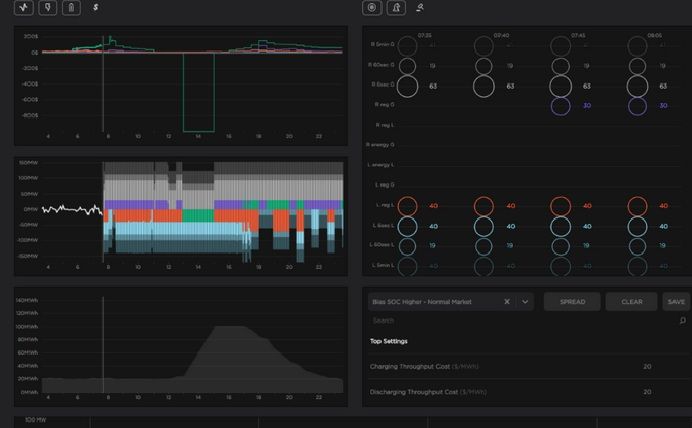Open the Bias SOC Higher - Normal Market combo box
The height and width of the screenshot is (428, 692).
point(433,301)
